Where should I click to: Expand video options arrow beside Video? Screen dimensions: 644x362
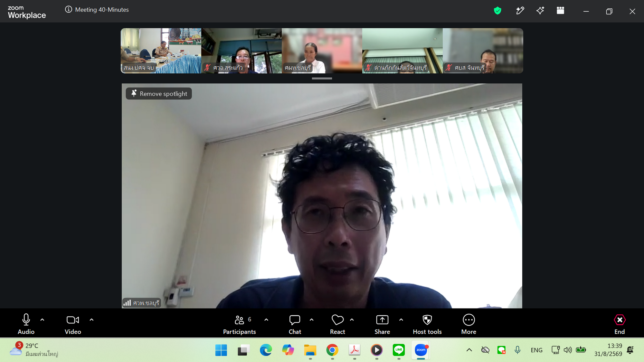point(91,320)
